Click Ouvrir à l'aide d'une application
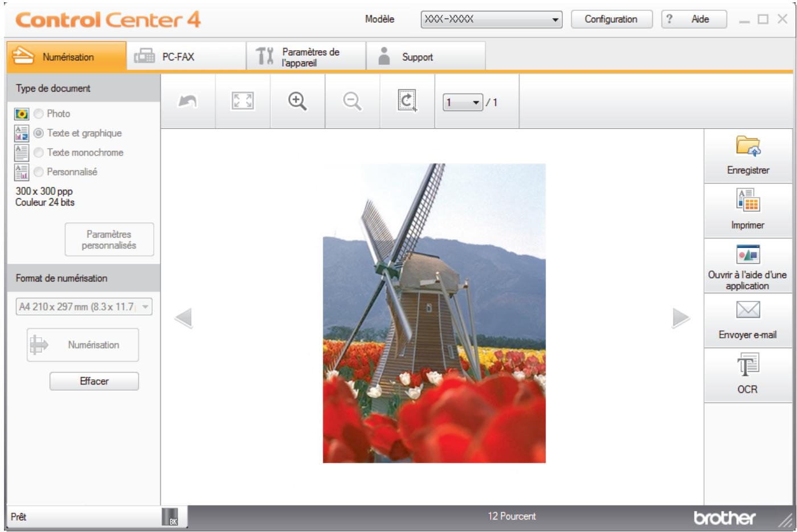Screen dimensions: 797x532 point(747,266)
